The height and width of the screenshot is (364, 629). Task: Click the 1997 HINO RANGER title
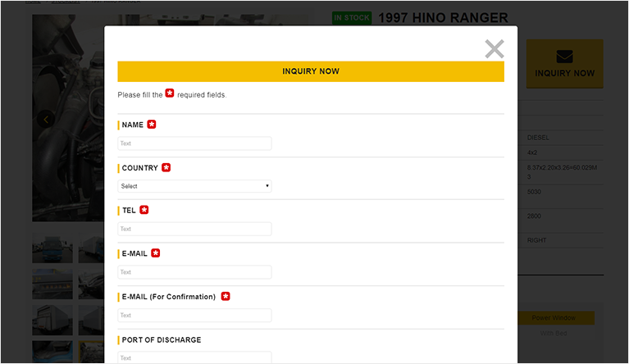444,18
